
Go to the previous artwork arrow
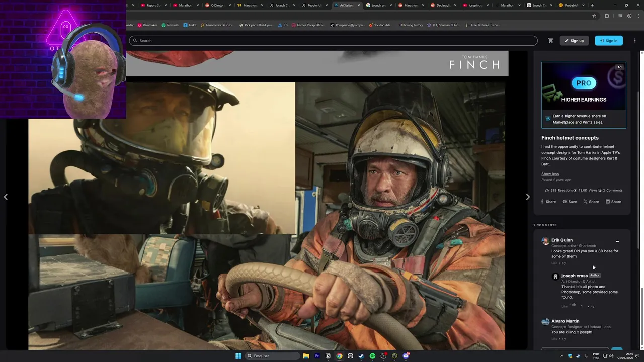tap(6, 197)
